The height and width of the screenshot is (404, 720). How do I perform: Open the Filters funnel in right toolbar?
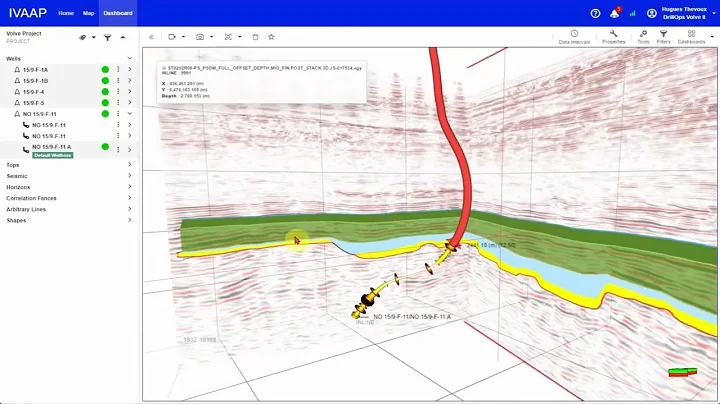point(664,37)
